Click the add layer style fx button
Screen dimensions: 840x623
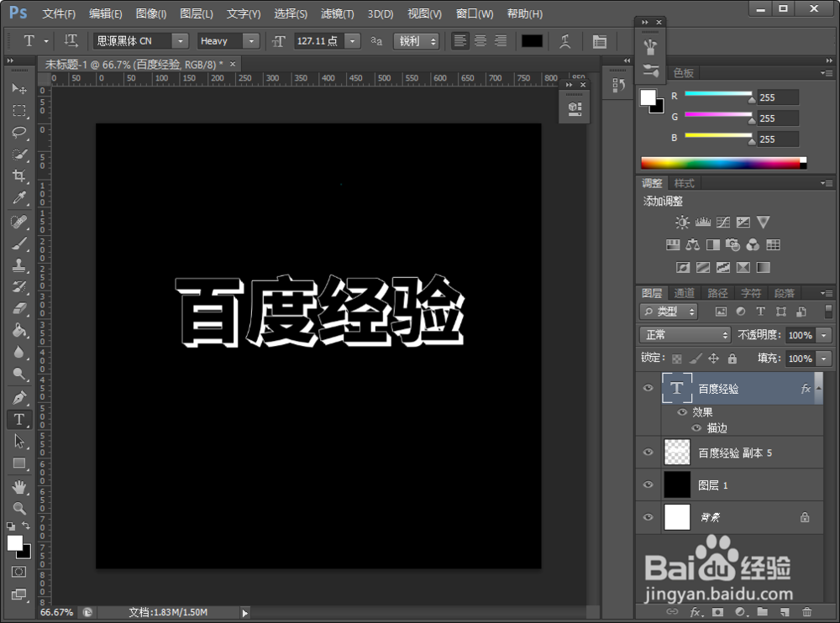pos(696,612)
